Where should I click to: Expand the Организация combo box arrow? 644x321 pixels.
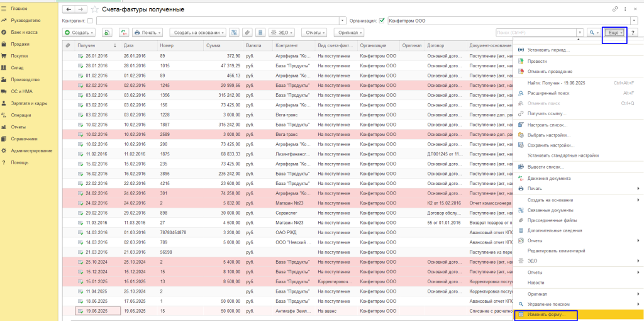coord(635,21)
